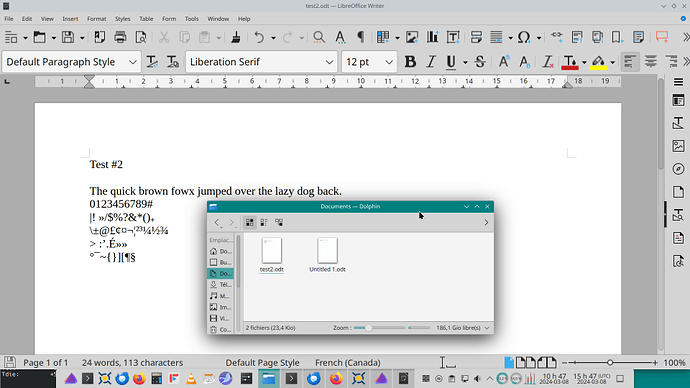The image size is (690, 388).
Task: Toggle Italic formatting button
Action: click(x=431, y=62)
